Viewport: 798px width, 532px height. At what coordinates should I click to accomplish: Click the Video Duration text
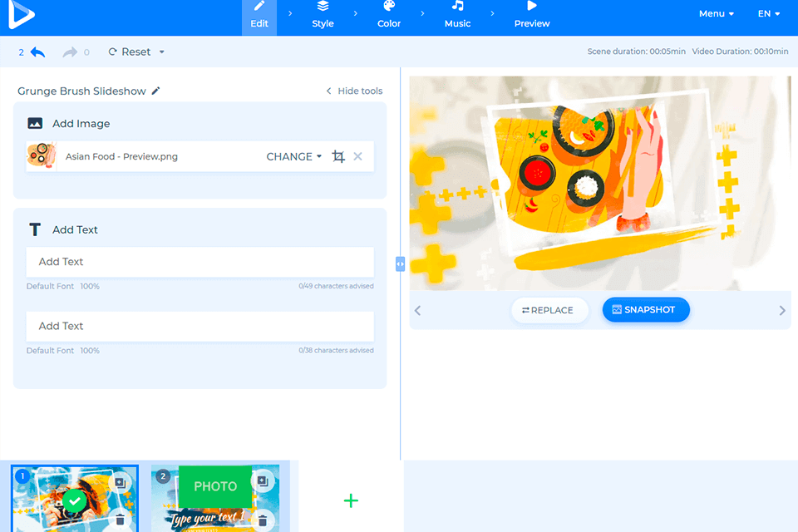pyautogui.click(x=740, y=52)
